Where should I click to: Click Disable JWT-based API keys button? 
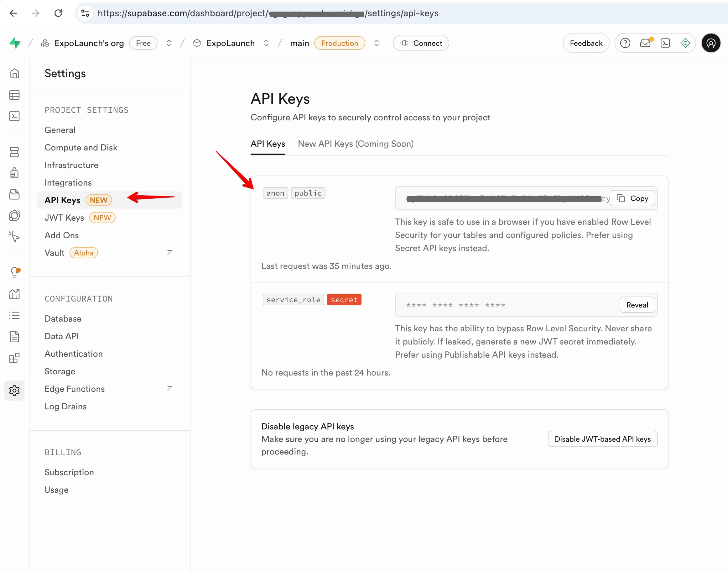(603, 439)
